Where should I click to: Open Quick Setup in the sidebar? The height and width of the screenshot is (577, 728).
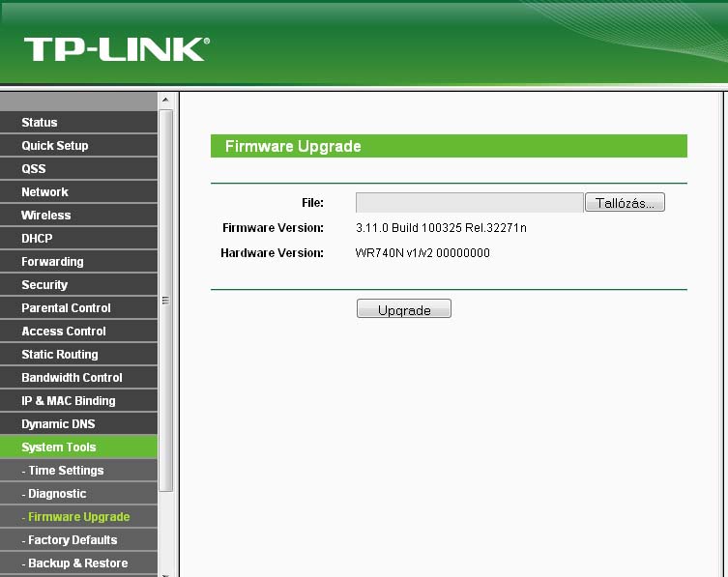coord(78,145)
